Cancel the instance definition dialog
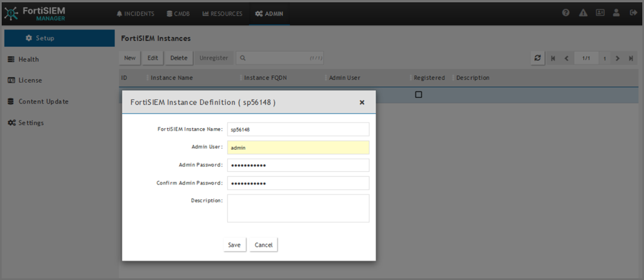 (x=263, y=245)
